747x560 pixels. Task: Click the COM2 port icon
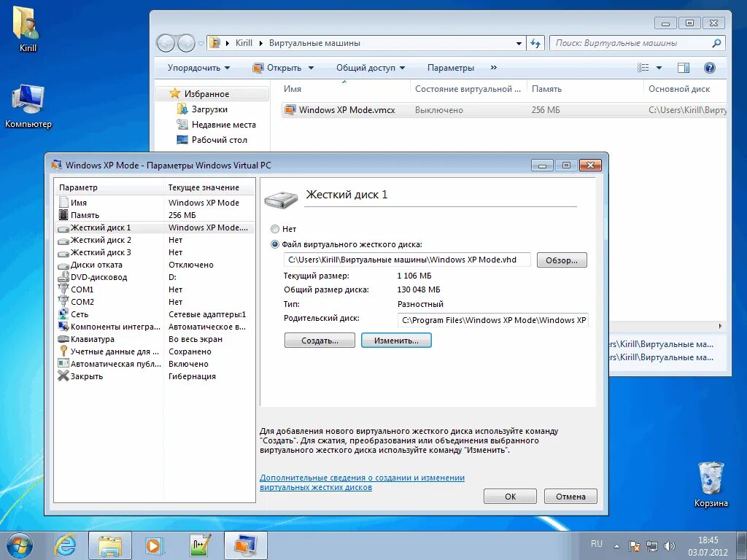point(63,301)
